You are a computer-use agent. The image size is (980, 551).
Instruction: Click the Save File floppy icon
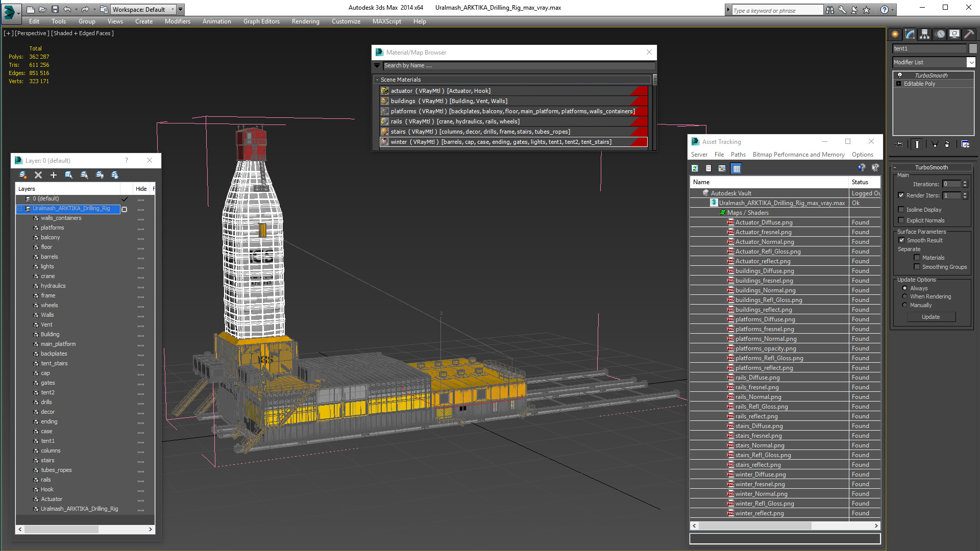[x=55, y=9]
